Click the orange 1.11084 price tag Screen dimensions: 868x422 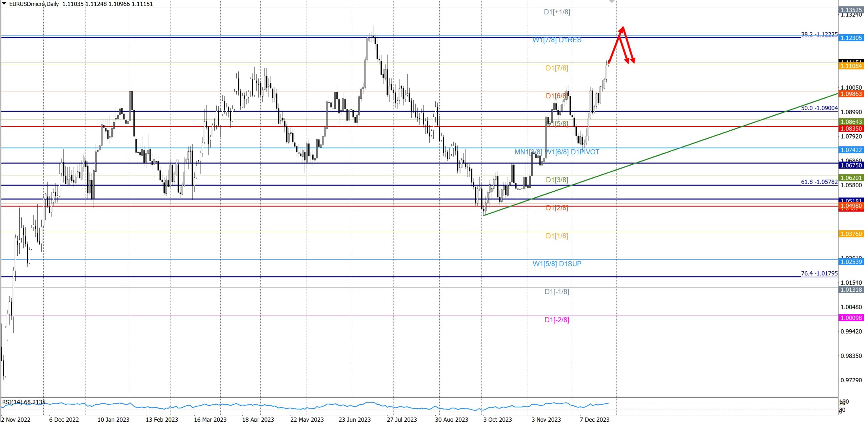(x=851, y=66)
